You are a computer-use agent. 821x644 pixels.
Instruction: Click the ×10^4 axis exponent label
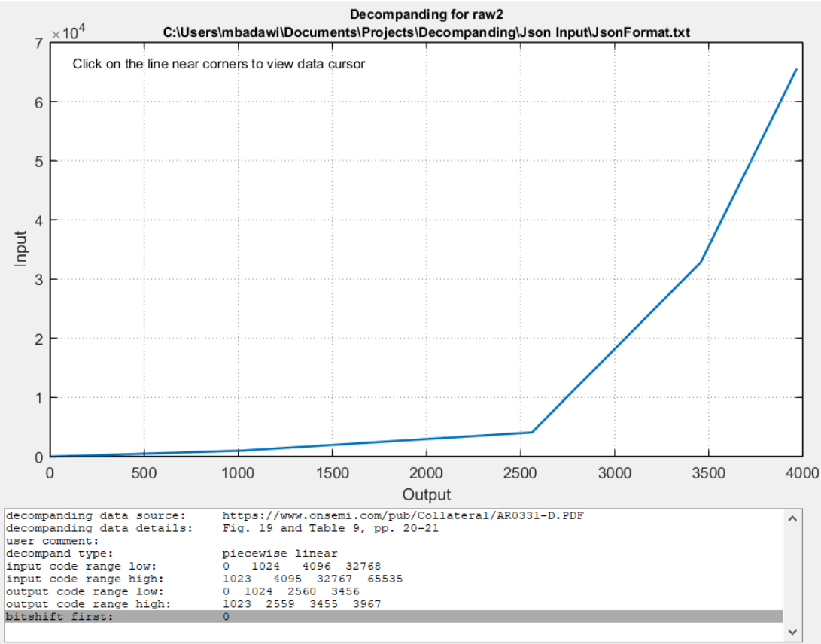click(68, 32)
